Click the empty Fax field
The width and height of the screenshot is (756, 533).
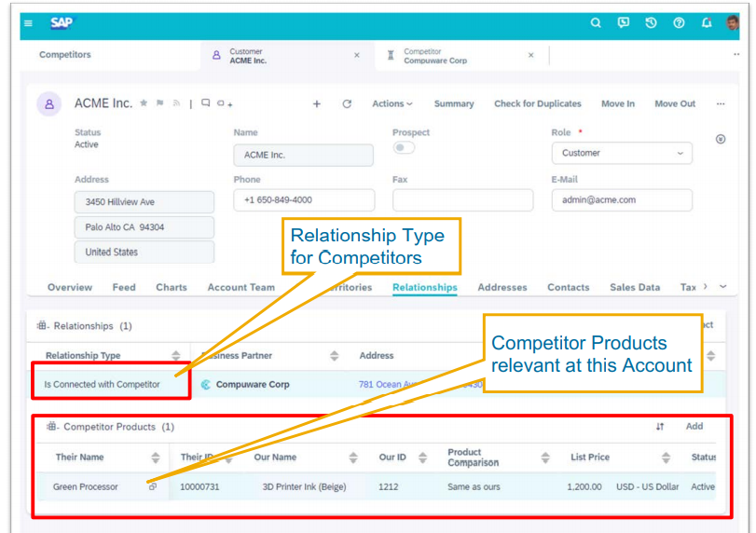pyautogui.click(x=463, y=200)
